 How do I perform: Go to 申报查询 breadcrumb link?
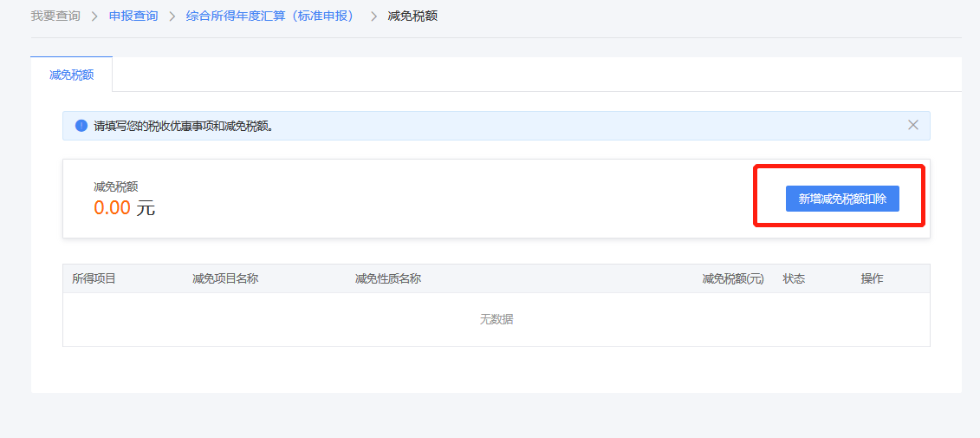(x=133, y=16)
